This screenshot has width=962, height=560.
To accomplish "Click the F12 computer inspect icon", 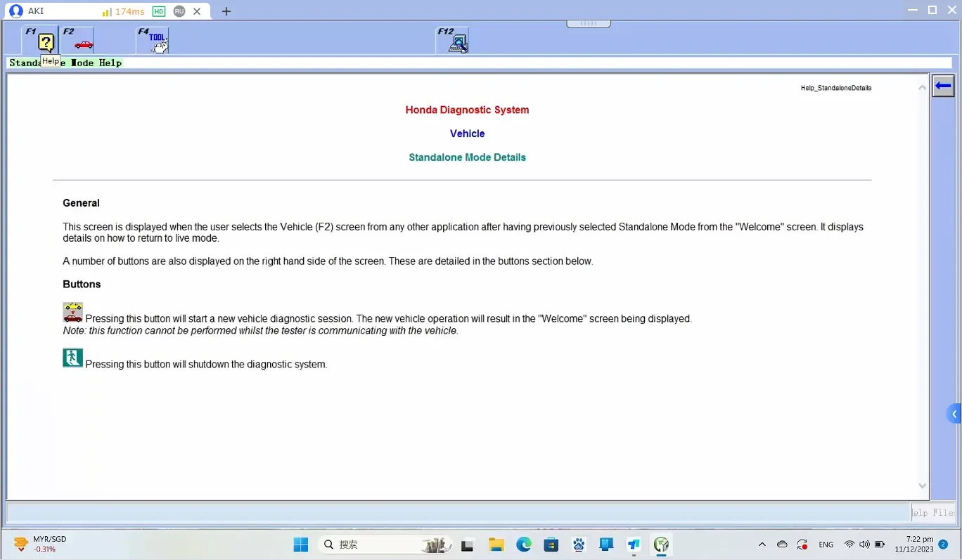I will (x=452, y=40).
